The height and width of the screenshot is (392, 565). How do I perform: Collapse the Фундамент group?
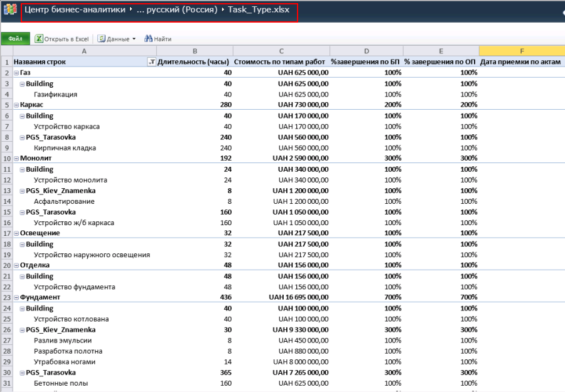[16, 297]
